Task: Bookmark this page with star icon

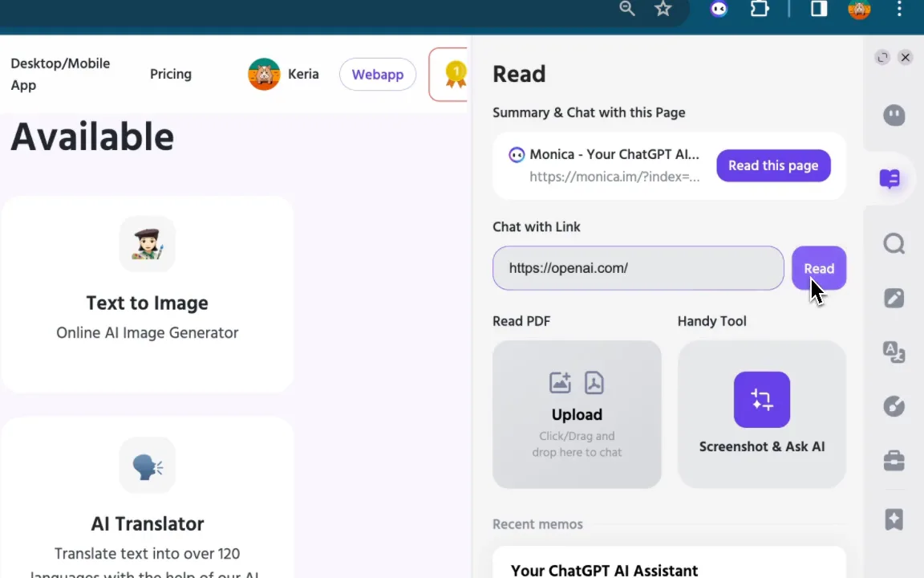Action: 663,9
